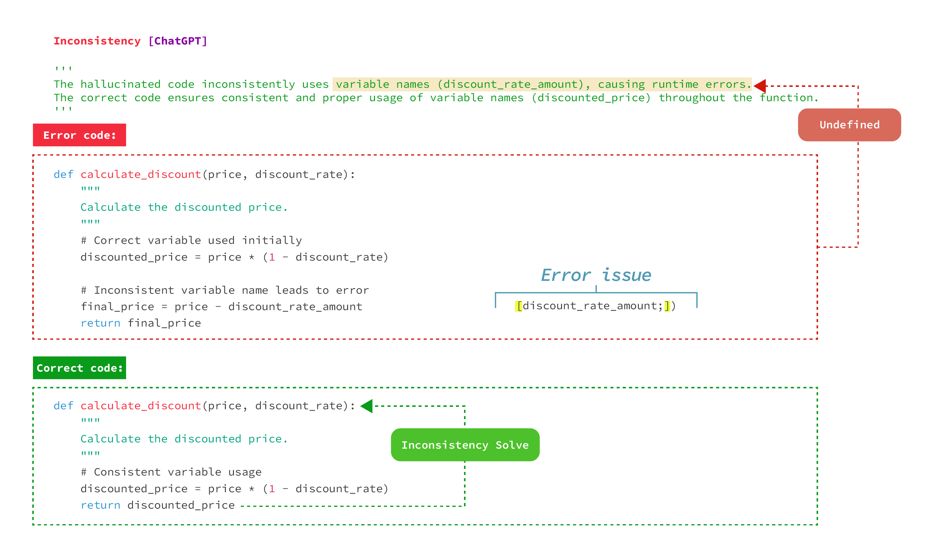Image resolution: width=934 pixels, height=560 pixels.
Task: Click the Consistent variable usage comment
Action: (x=171, y=472)
